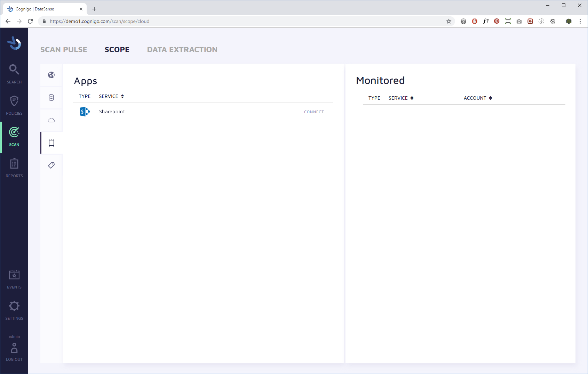This screenshot has width=588, height=374.
Task: Connect the Sharepoint app
Action: click(x=314, y=112)
